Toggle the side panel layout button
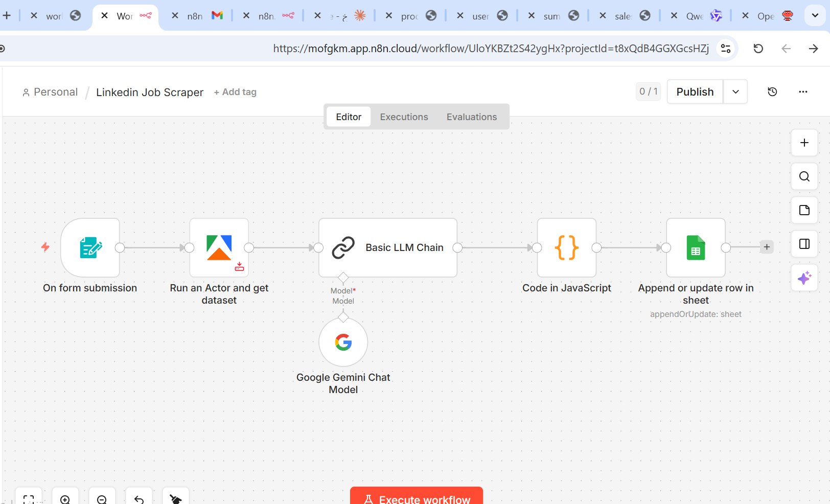This screenshot has height=504, width=830. [804, 244]
